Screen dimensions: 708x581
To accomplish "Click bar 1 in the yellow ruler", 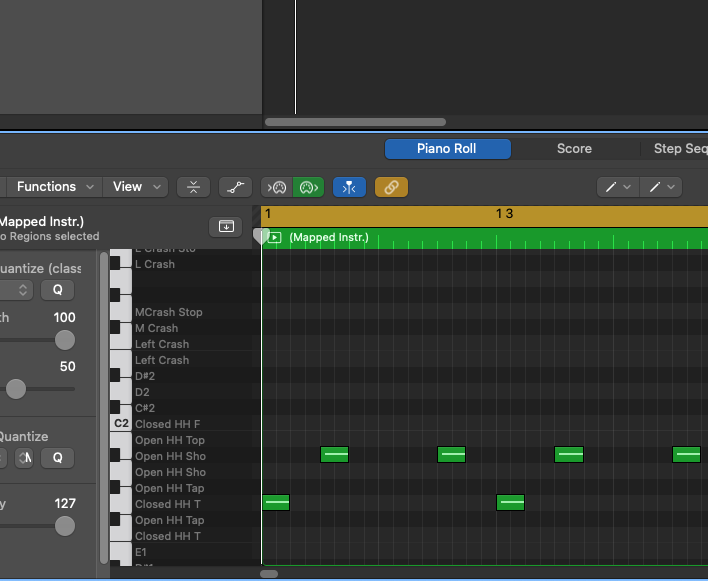I will pos(268,214).
